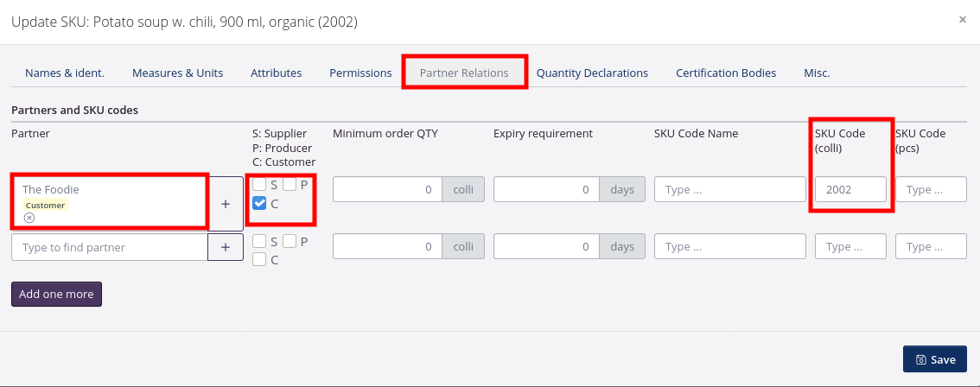Screen dimensions: 980x387
Task: Enable Supplier checkbox for The Foodie
Action: (x=259, y=184)
